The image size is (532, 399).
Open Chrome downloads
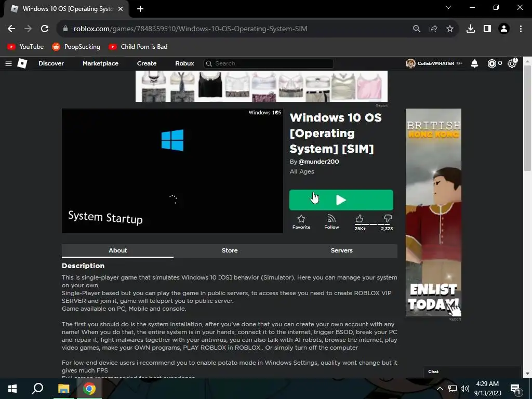471,29
